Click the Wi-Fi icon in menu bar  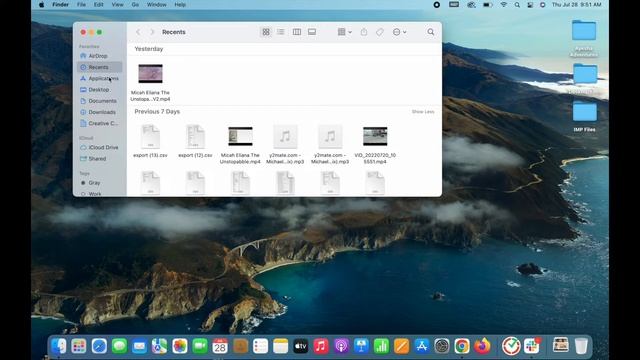(x=504, y=5)
